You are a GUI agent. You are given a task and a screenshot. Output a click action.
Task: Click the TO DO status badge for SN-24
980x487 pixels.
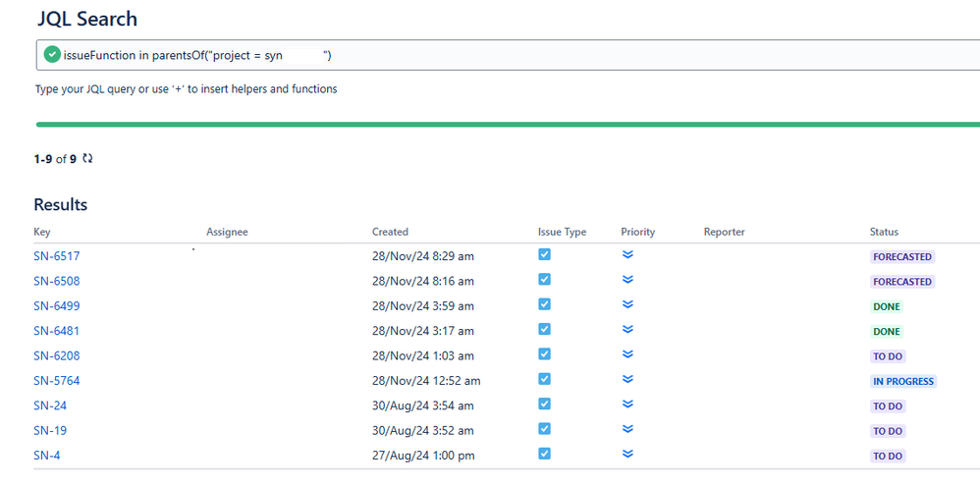(x=888, y=406)
